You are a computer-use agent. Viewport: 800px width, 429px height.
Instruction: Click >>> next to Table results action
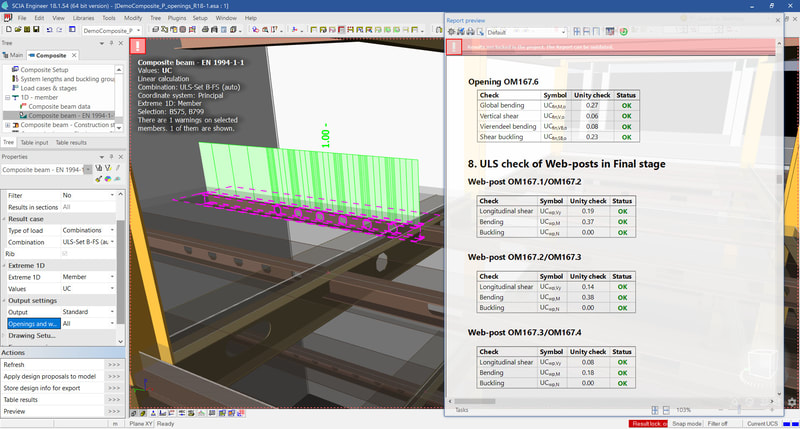pyautogui.click(x=114, y=400)
